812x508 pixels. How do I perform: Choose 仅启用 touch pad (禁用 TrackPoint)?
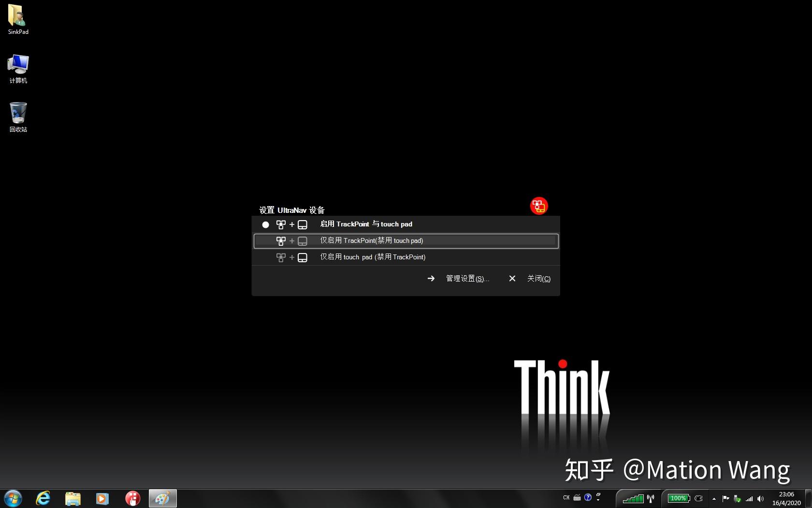[372, 257]
